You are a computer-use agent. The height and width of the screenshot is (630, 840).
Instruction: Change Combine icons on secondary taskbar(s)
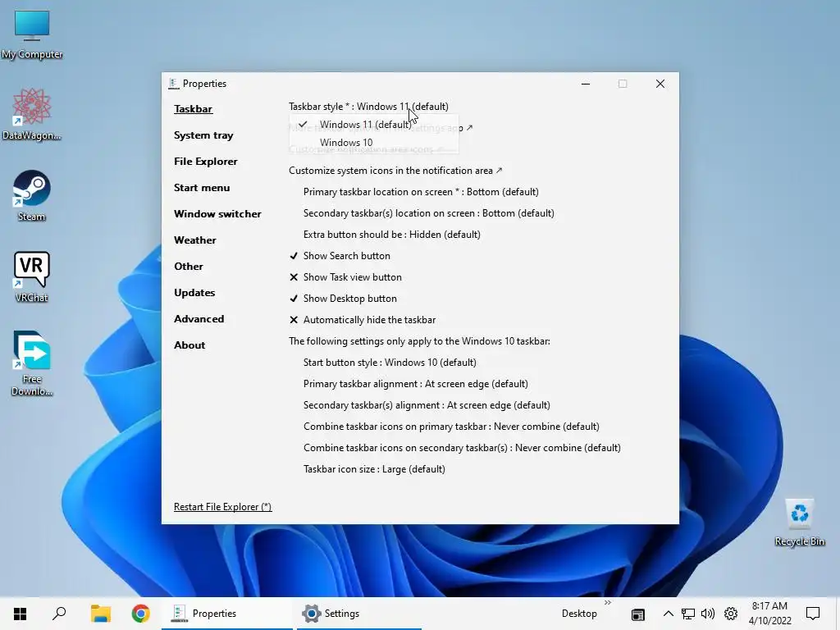pyautogui.click(x=462, y=448)
